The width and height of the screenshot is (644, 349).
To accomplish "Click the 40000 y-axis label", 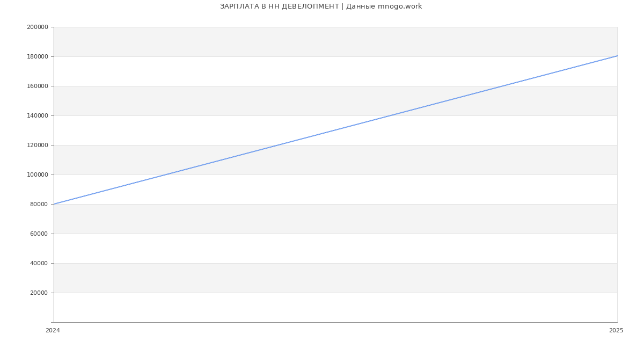I will tap(39, 263).
